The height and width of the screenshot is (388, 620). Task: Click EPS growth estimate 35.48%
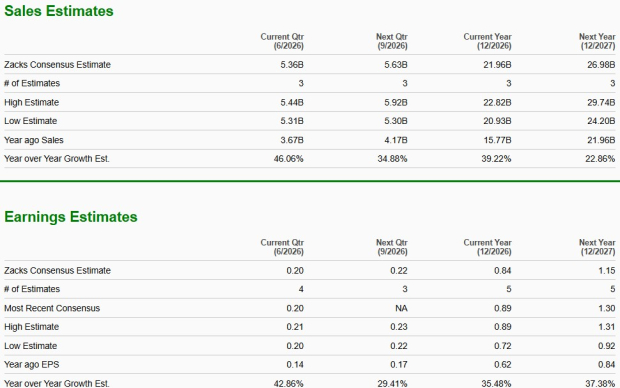tap(496, 383)
